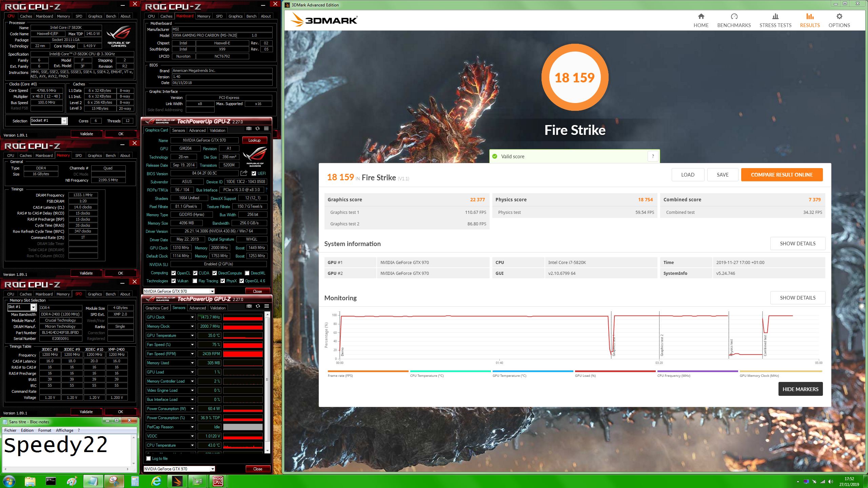Click the Valid score question mark help

tap(653, 156)
